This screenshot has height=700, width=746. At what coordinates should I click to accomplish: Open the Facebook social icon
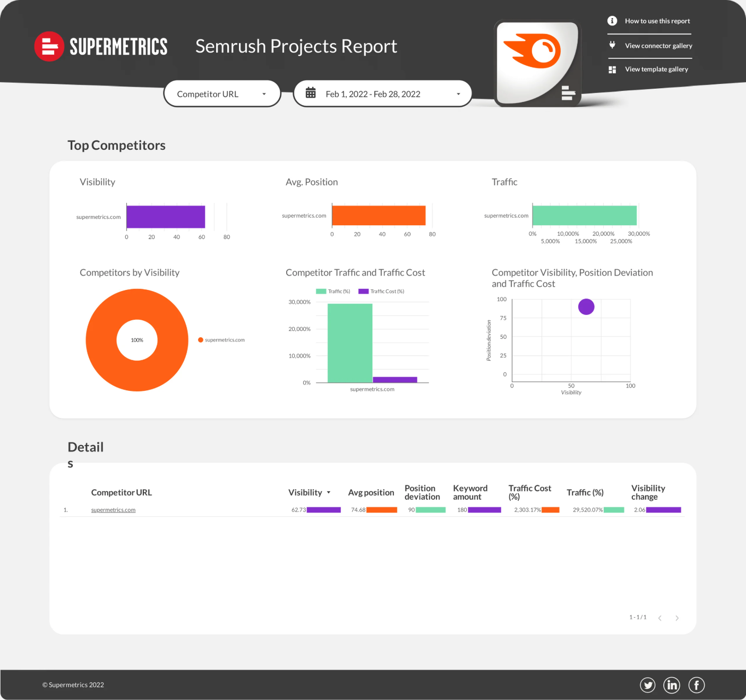point(696,685)
